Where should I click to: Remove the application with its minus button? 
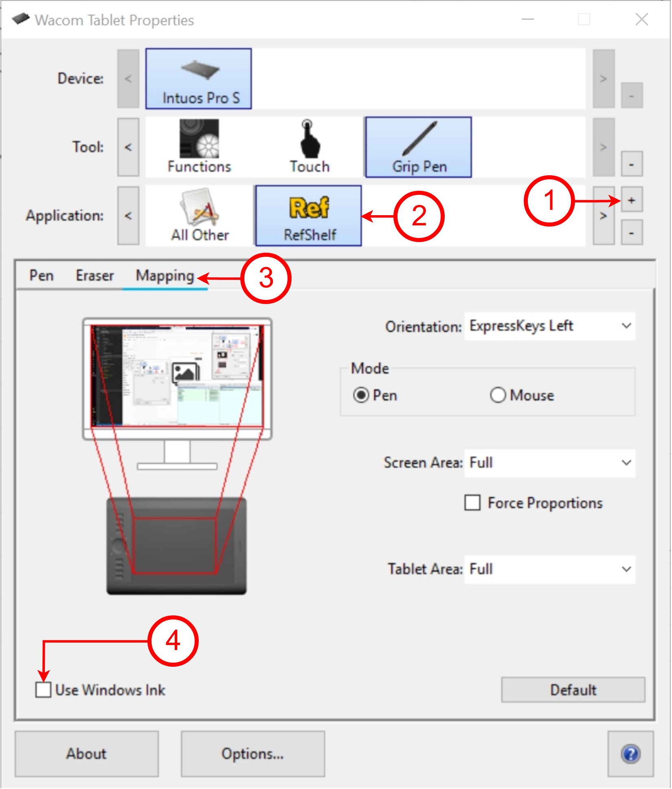[631, 233]
